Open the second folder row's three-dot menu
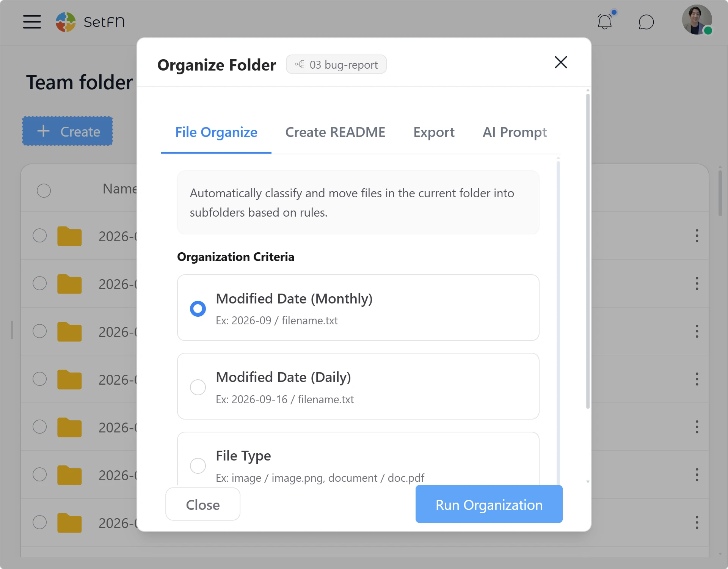Screen dimensions: 728x569 click(697, 283)
